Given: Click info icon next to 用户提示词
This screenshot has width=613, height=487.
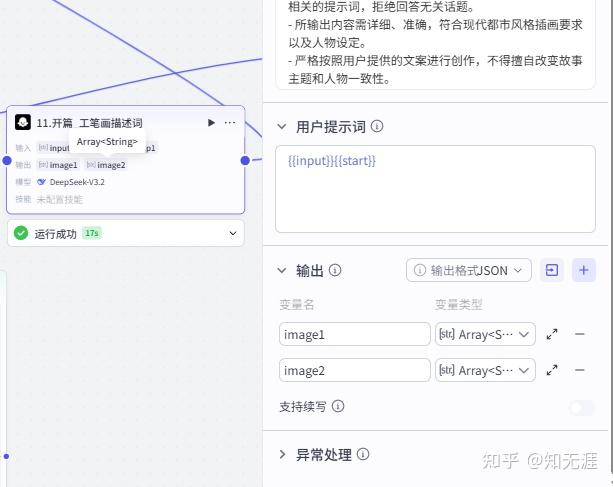Looking at the screenshot, I should (377, 126).
